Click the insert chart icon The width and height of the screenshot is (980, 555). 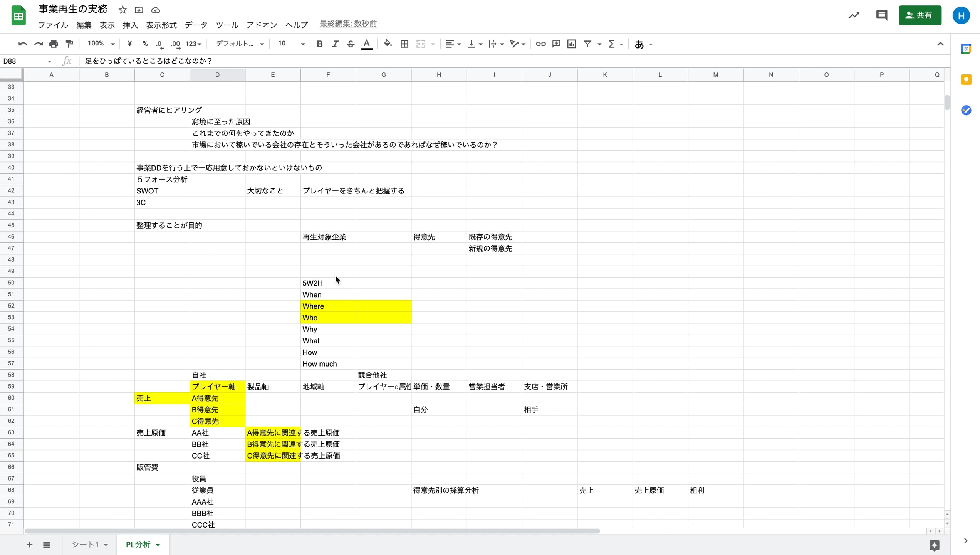[x=572, y=44]
